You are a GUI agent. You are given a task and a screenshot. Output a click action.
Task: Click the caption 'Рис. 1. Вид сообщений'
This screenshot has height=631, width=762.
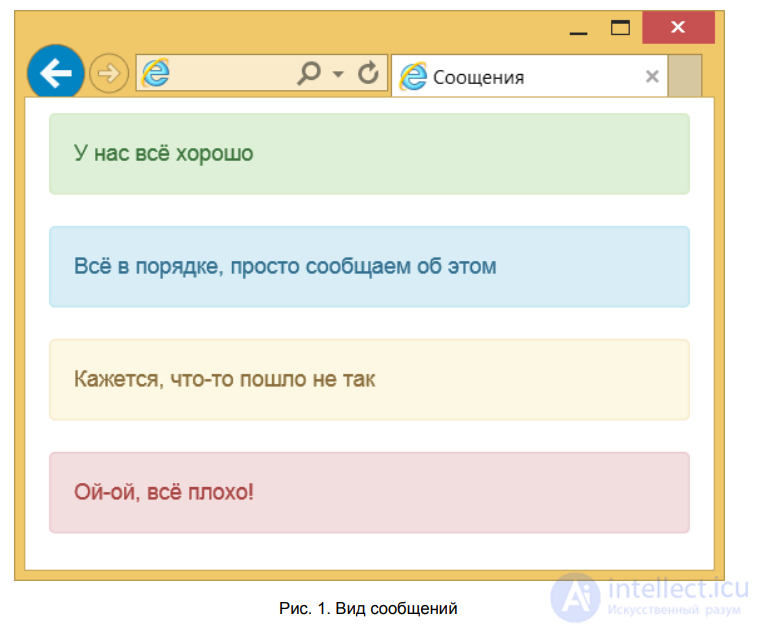pyautogui.click(x=368, y=608)
